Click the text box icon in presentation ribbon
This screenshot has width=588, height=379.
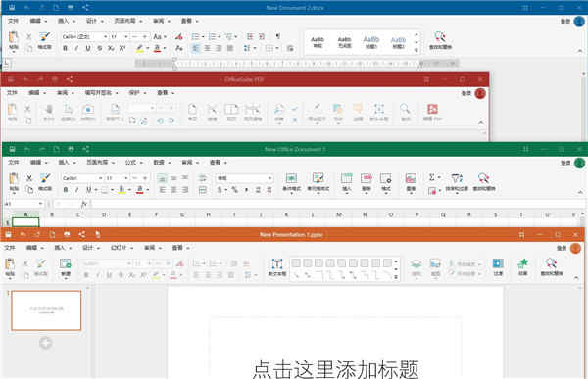pos(276,267)
